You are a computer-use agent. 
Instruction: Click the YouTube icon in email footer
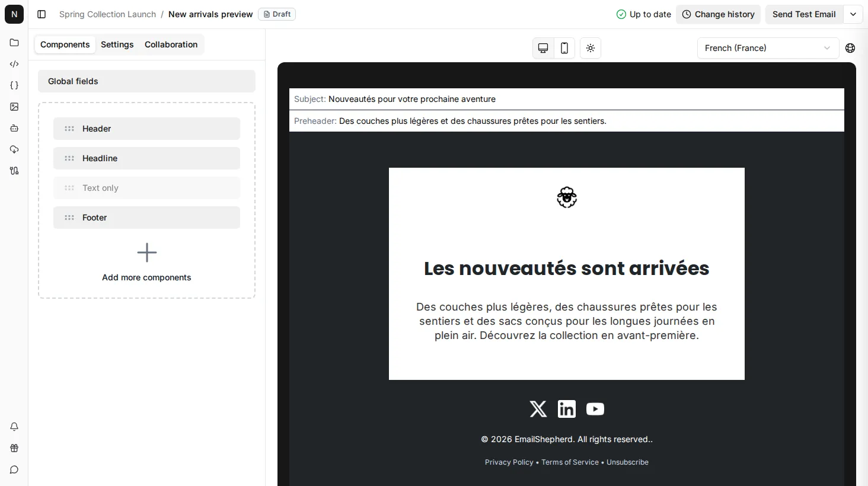(595, 409)
